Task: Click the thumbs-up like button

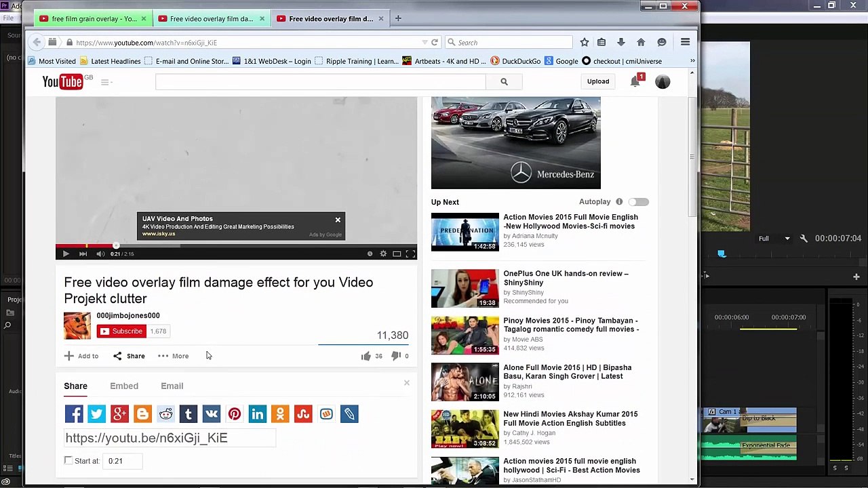Action: 366,356
